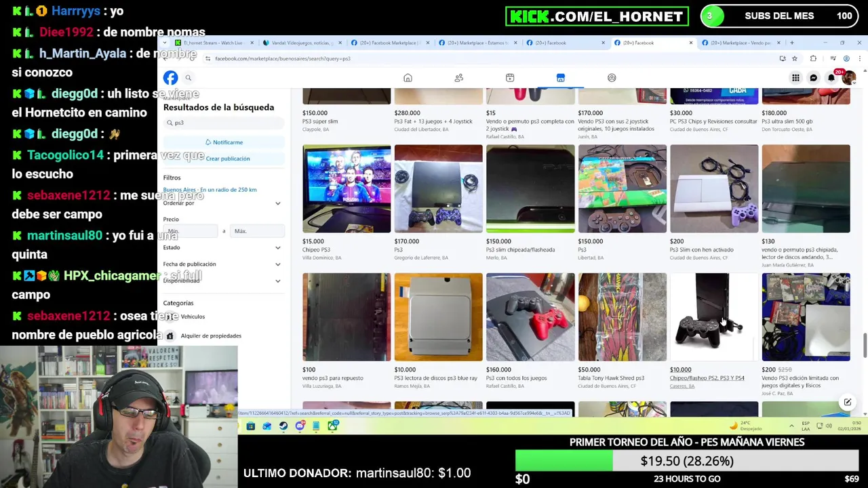Click the browser address bar URL
The image size is (868, 488).
click(283, 59)
